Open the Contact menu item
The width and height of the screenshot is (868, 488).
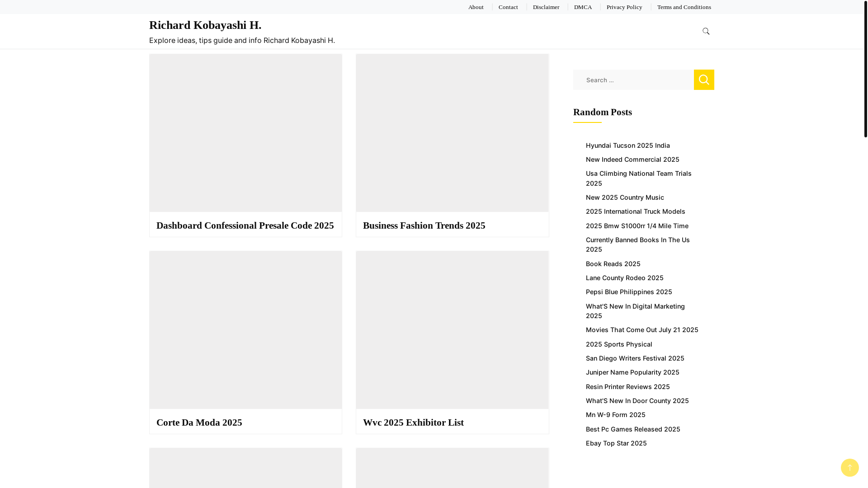coord(508,7)
